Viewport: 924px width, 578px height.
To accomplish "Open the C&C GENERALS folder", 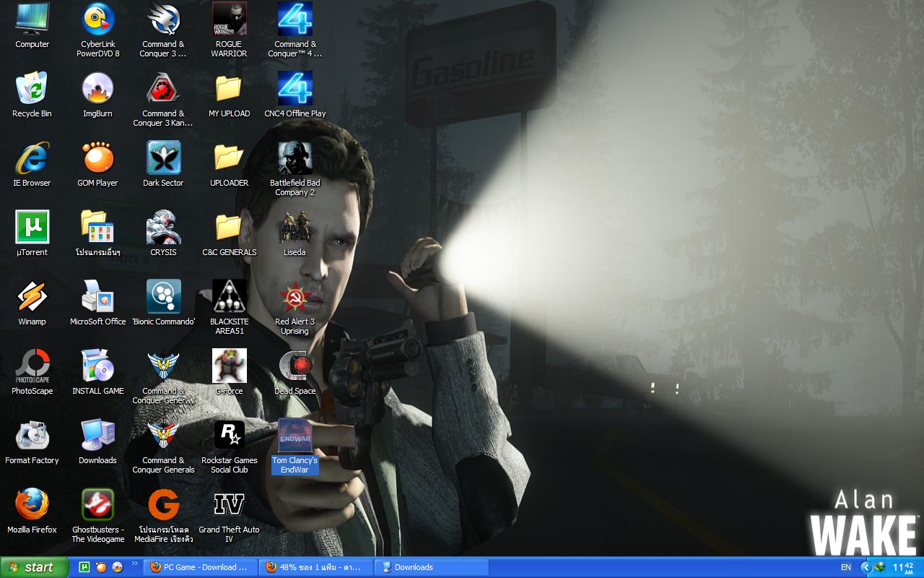I will [230, 233].
